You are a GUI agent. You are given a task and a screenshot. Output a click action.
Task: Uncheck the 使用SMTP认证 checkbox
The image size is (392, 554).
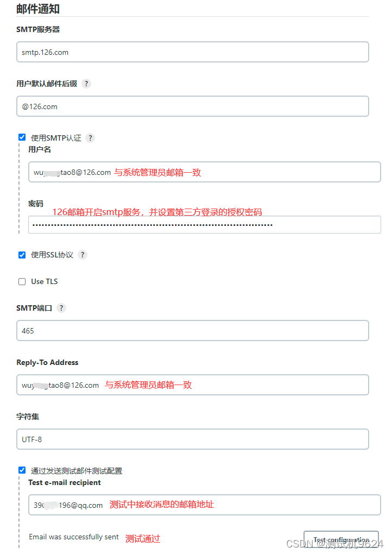(x=22, y=137)
